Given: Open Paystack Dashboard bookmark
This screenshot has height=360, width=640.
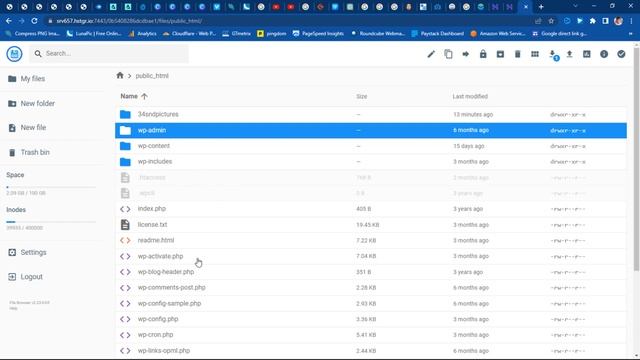Looking at the screenshot, I should [x=438, y=33].
